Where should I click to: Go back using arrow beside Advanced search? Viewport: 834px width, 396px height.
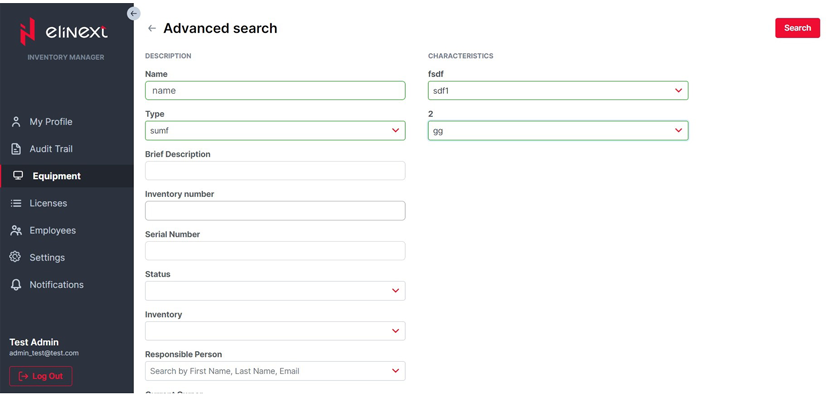pos(152,28)
